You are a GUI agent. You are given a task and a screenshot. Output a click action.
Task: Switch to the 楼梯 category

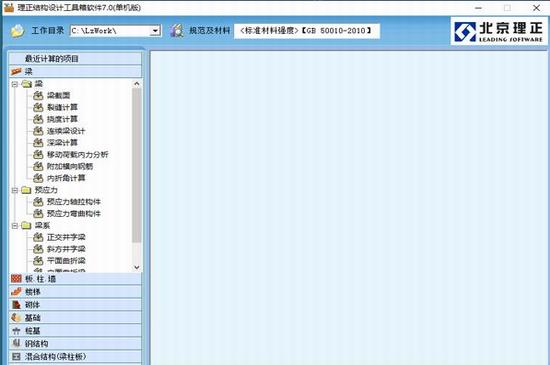[75, 292]
